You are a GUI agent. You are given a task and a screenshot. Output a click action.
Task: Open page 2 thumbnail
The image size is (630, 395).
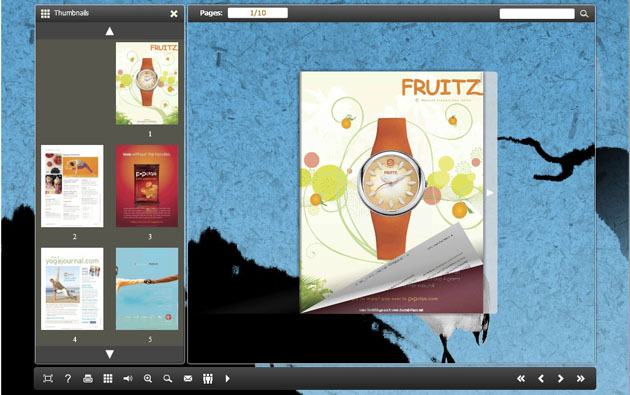pyautogui.click(x=72, y=186)
